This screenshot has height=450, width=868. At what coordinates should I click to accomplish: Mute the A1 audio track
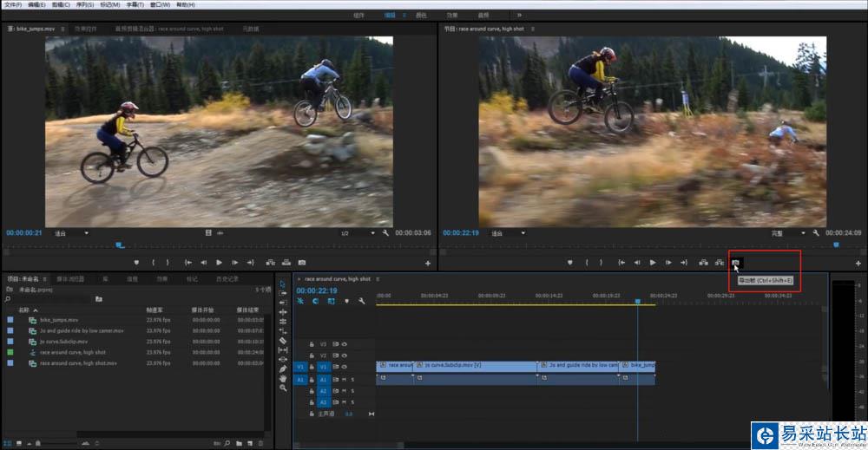click(344, 379)
